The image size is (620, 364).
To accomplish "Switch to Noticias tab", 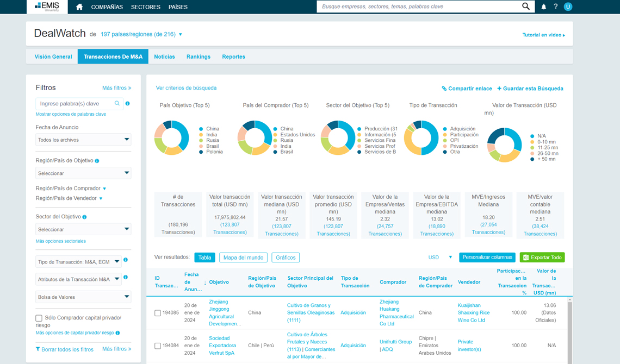I will click(164, 57).
